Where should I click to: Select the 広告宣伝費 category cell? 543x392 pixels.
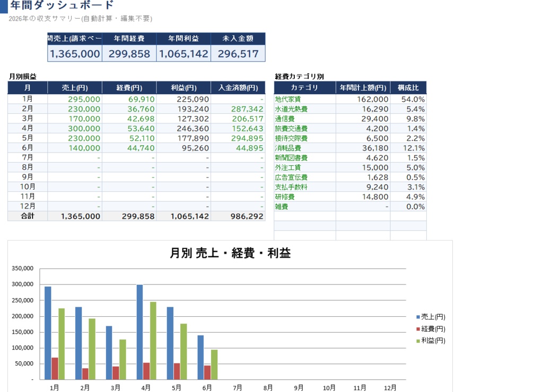(305, 177)
